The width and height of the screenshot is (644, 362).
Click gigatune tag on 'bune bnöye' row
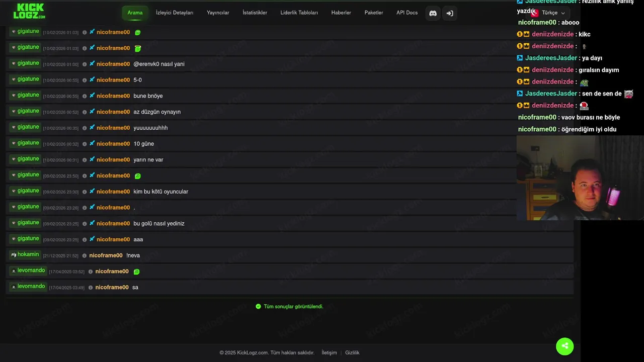point(25,96)
